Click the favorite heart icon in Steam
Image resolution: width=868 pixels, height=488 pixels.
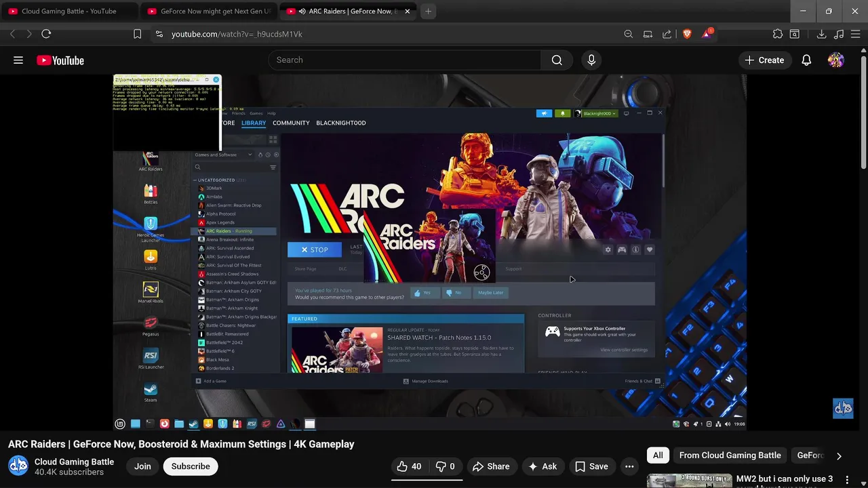pos(650,250)
